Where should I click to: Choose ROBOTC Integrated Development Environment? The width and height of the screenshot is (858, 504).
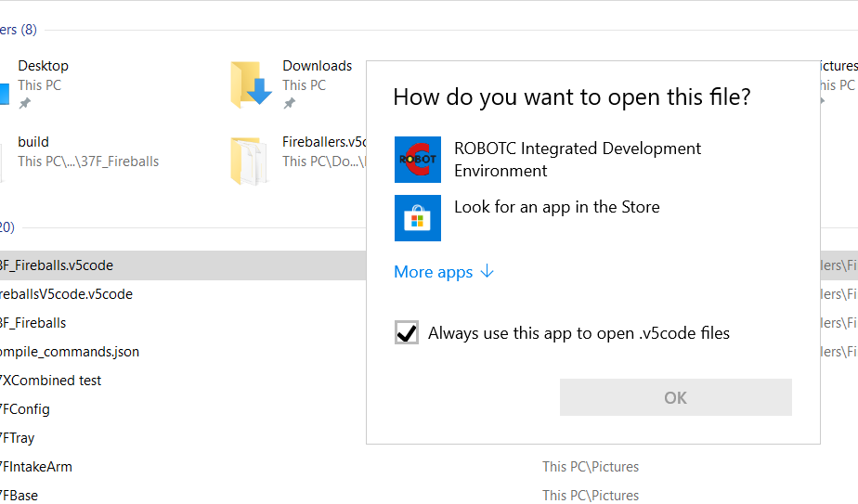pyautogui.click(x=578, y=160)
